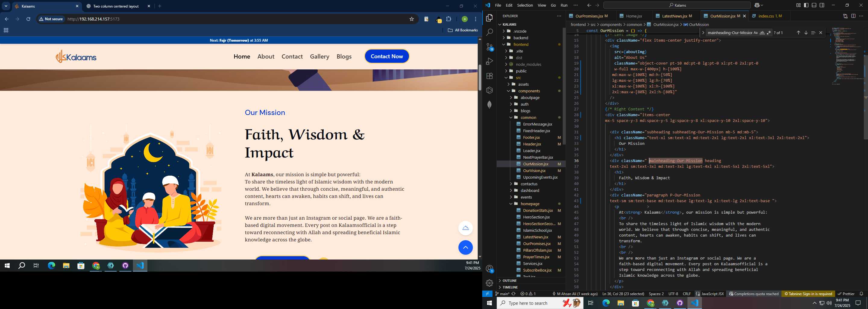Click the VS Code remote window indicator
This screenshot has height=309, width=868.
point(487,294)
